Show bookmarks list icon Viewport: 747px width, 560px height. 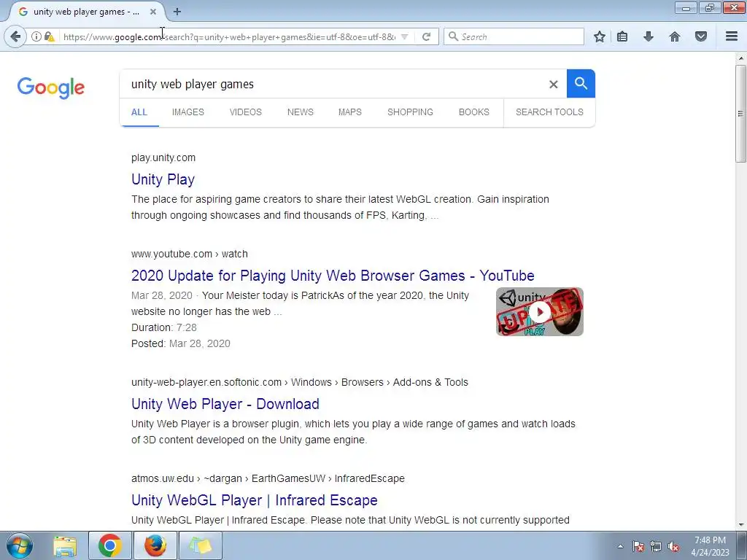pyautogui.click(x=622, y=36)
